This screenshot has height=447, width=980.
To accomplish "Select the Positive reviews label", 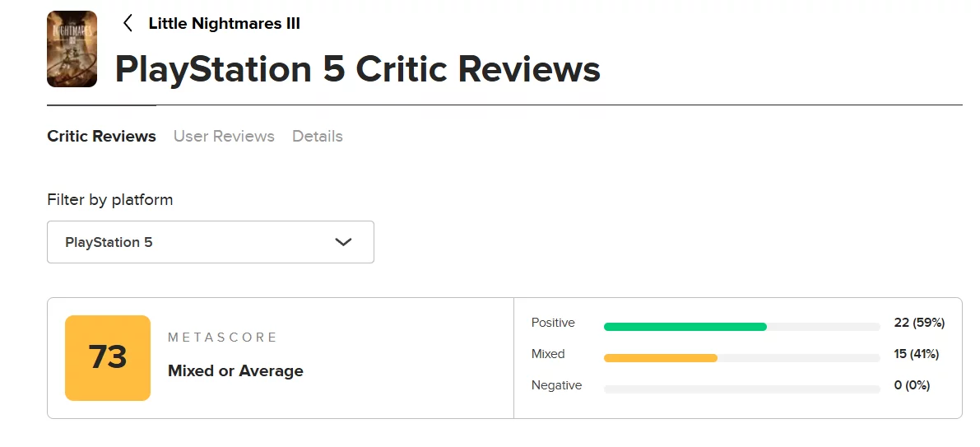I will coord(553,323).
